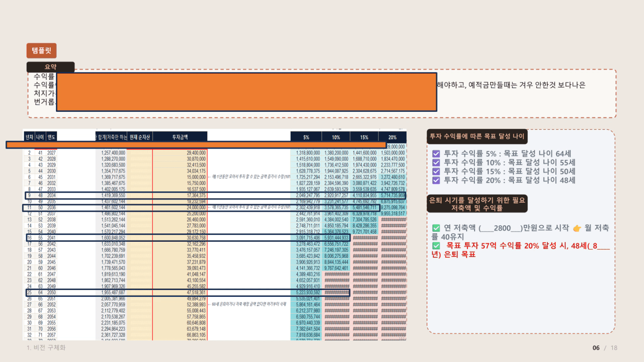
Task: Click the page number 06 indicator
Action: tap(596, 348)
